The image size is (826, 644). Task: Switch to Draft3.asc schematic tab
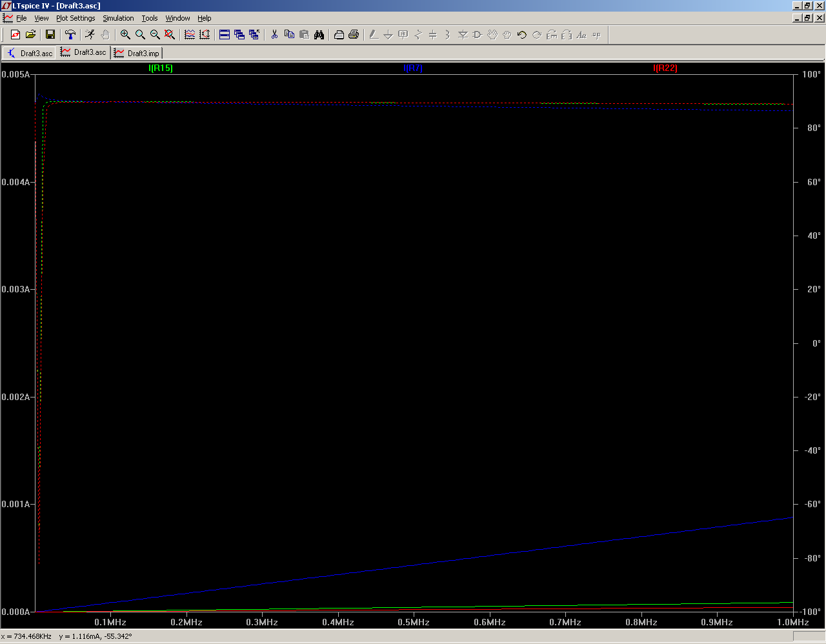(x=30, y=53)
